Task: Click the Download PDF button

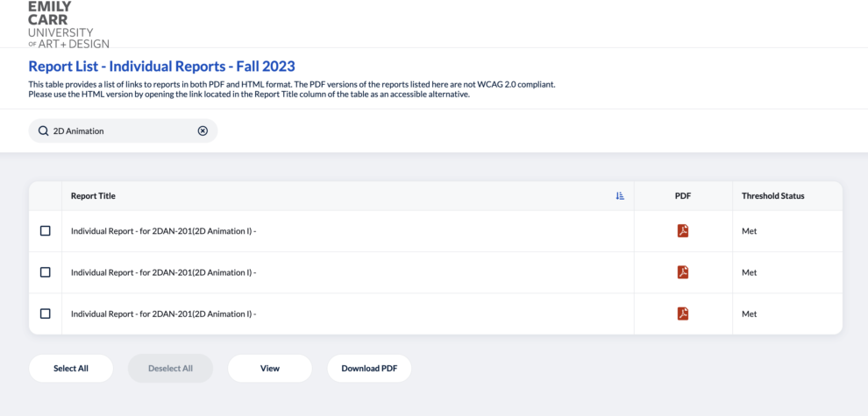Action: click(369, 369)
